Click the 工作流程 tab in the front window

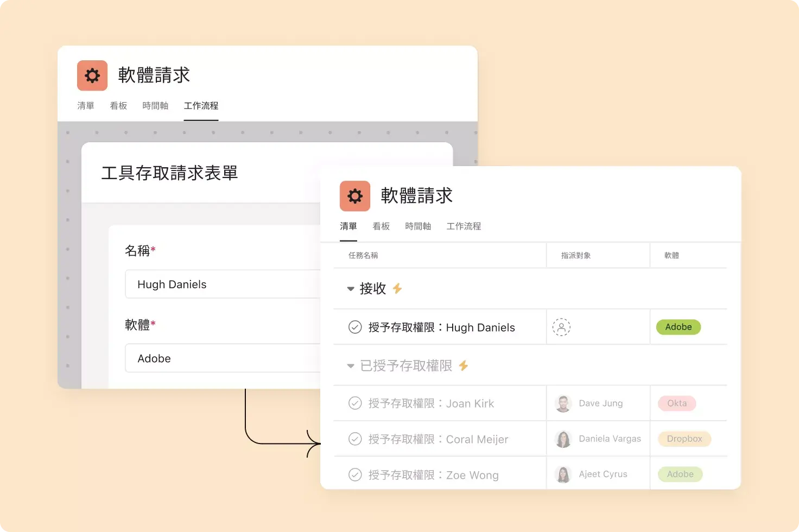click(x=464, y=226)
